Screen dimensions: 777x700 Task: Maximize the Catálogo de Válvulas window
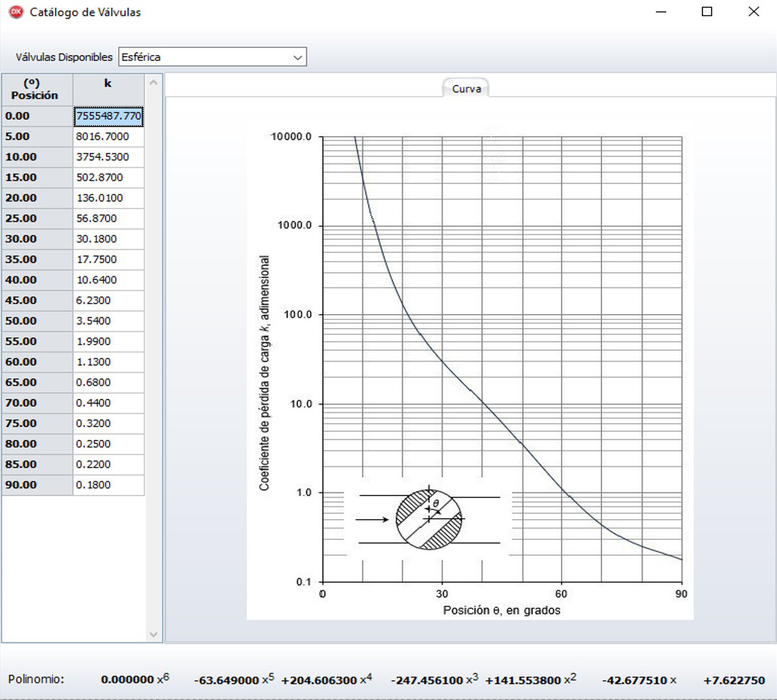[x=707, y=12]
